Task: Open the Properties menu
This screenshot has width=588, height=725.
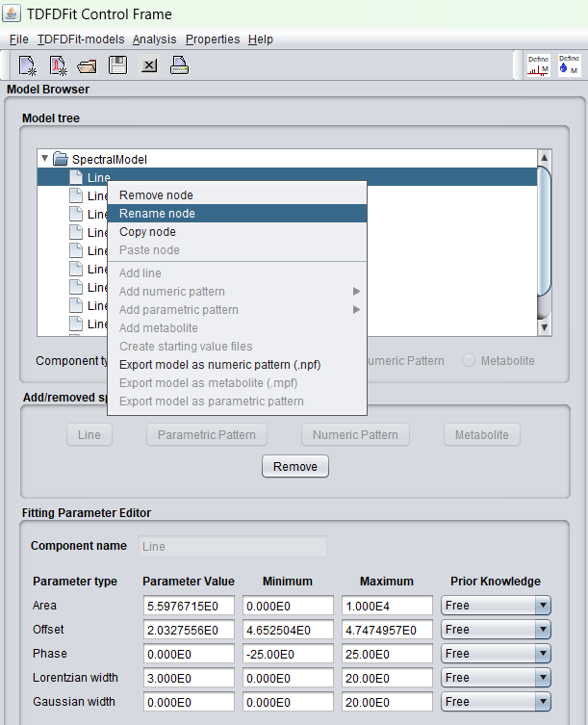Action: tap(213, 39)
